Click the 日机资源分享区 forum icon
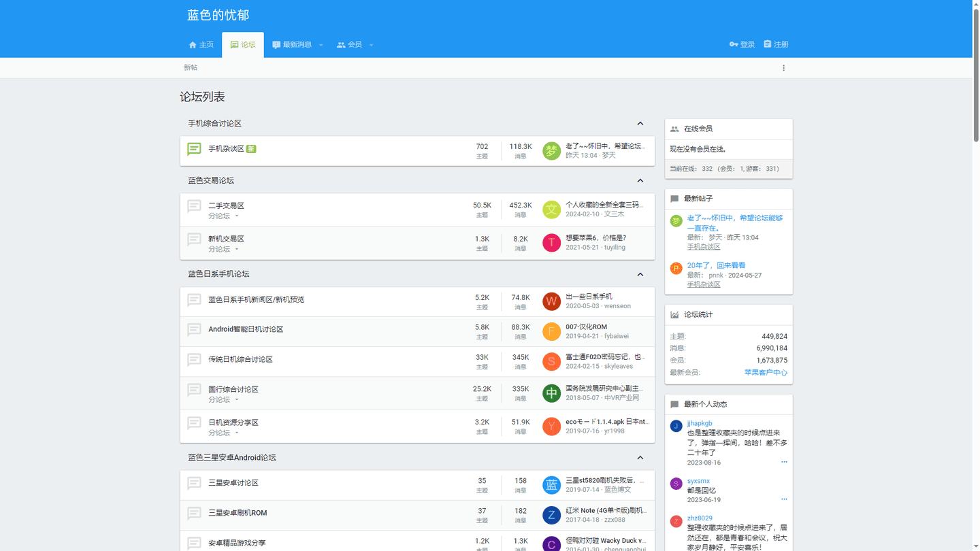Screen dimensions: 980x551 click(194, 423)
